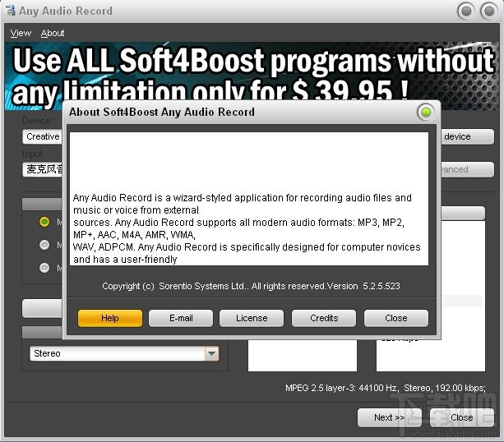The height and width of the screenshot is (442, 504).
Task: Open the microphone input dropdown
Action: tap(43, 169)
